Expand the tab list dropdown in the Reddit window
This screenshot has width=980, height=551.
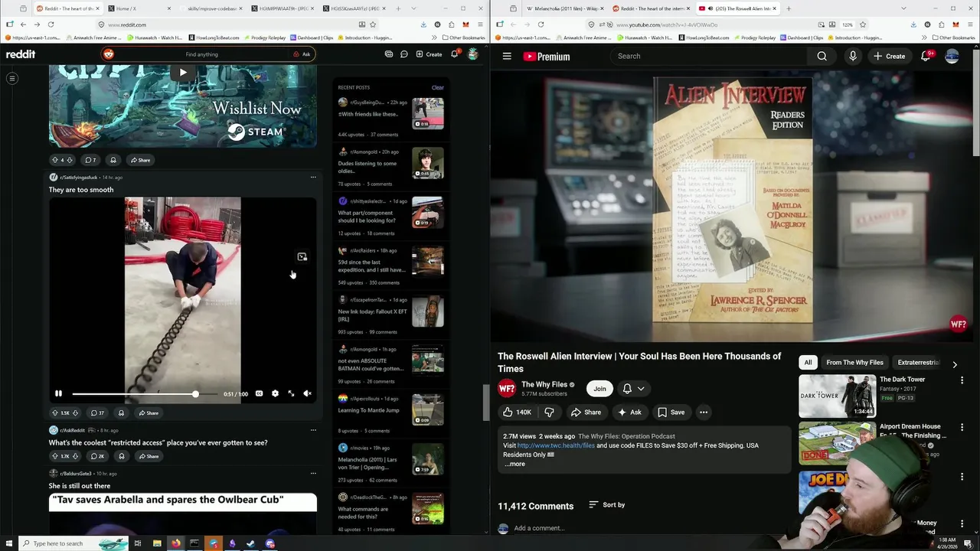(414, 8)
